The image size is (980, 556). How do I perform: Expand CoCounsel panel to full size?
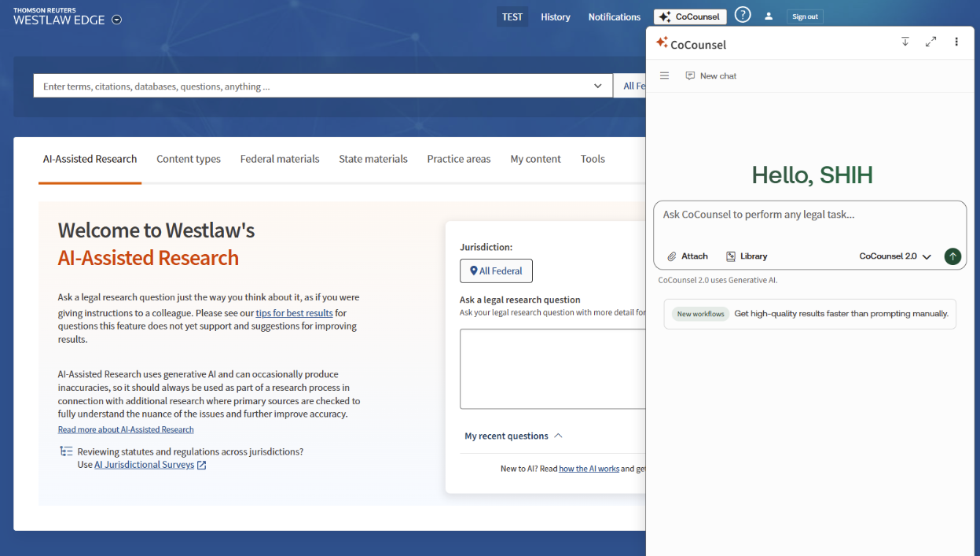[x=930, y=42]
